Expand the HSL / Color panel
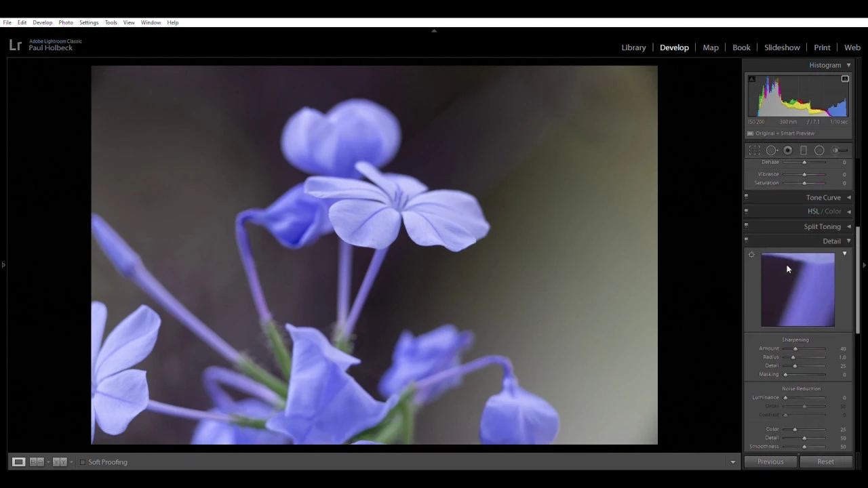Viewport: 868px width, 488px height. [848, 211]
